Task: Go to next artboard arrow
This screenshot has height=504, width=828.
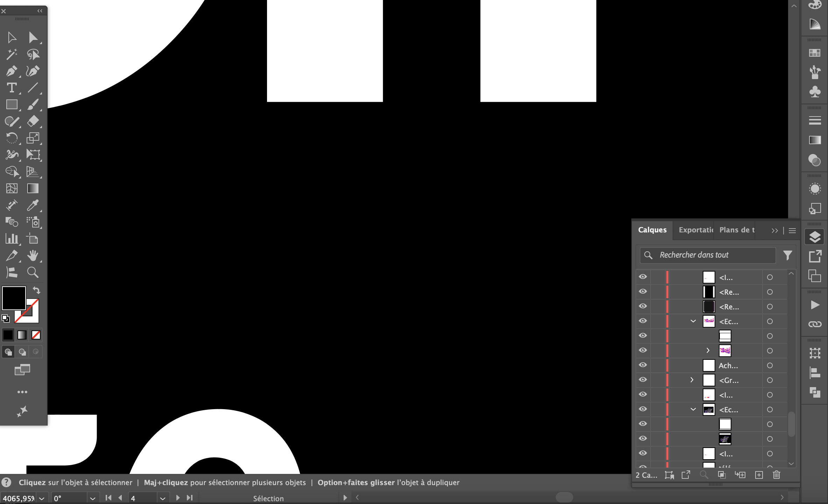Action: (x=178, y=498)
